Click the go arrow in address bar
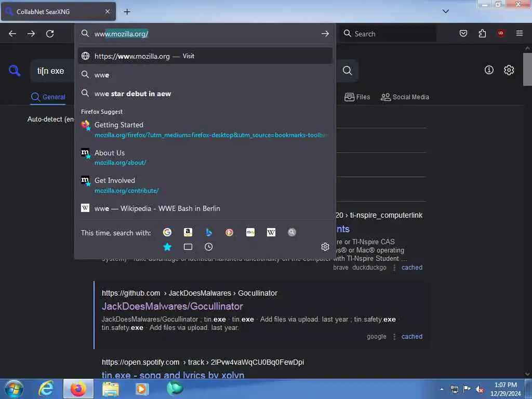The image size is (532, 399). click(x=325, y=34)
